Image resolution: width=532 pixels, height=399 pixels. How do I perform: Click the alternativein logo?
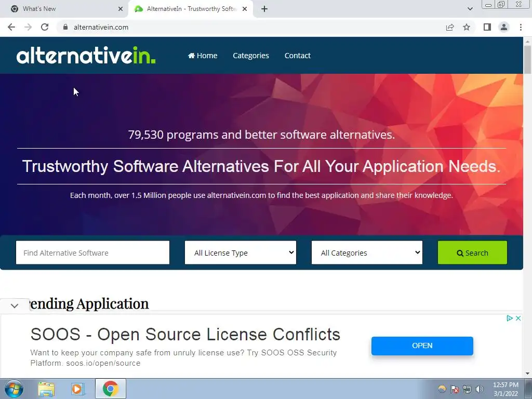click(x=86, y=55)
